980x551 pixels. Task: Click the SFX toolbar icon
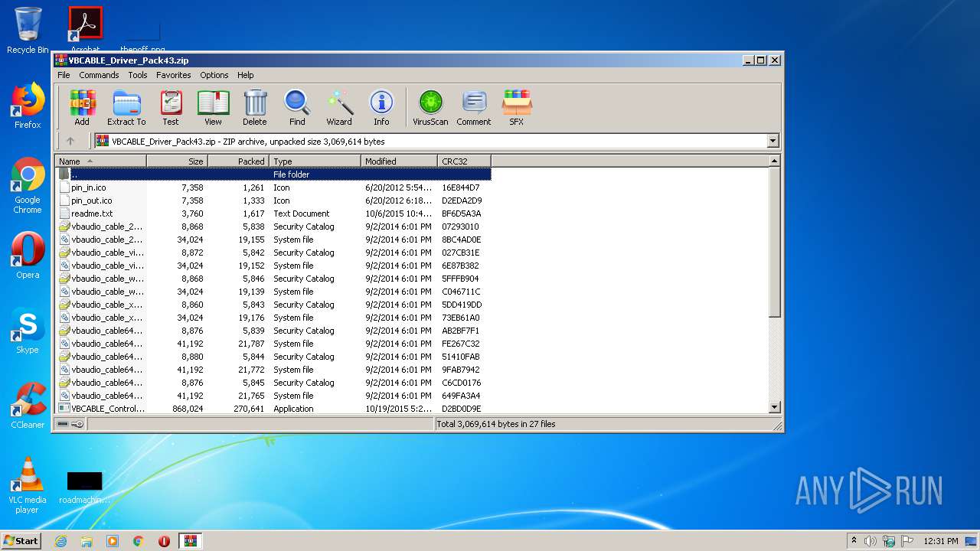(517, 107)
